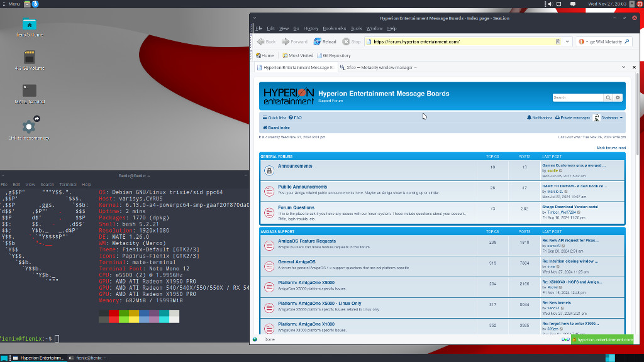Open AmigaOS Feature Requests forum
This screenshot has height=362, width=644.
(307, 241)
